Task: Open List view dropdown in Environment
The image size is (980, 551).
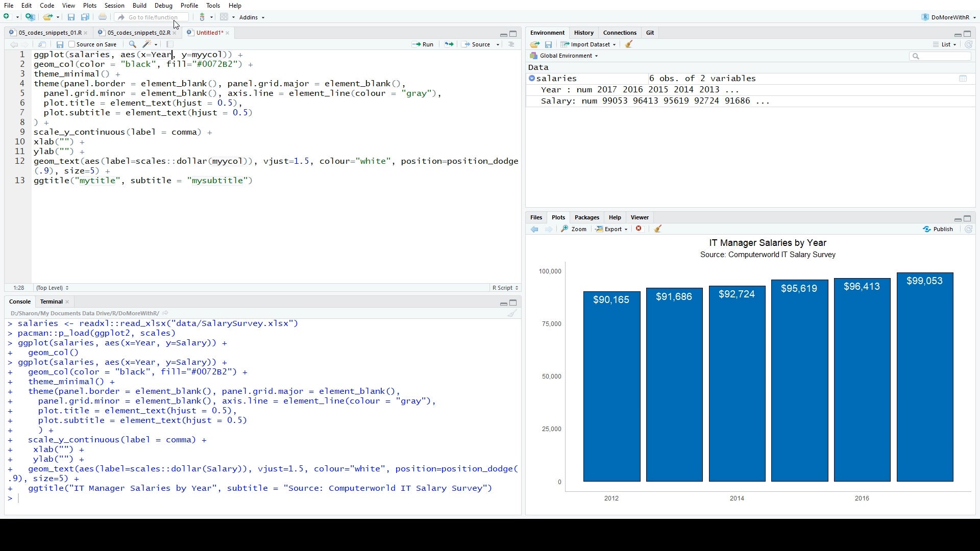Action: 945,44
